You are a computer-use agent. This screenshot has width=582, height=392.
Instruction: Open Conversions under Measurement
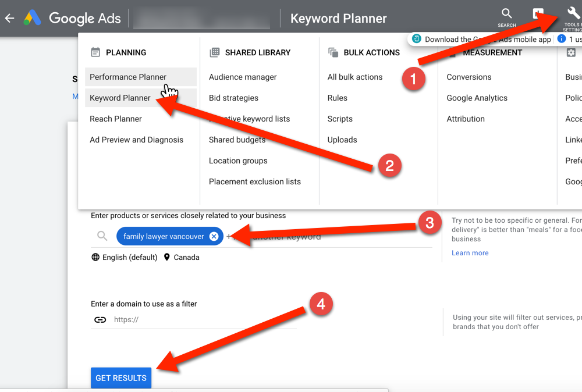coord(469,77)
